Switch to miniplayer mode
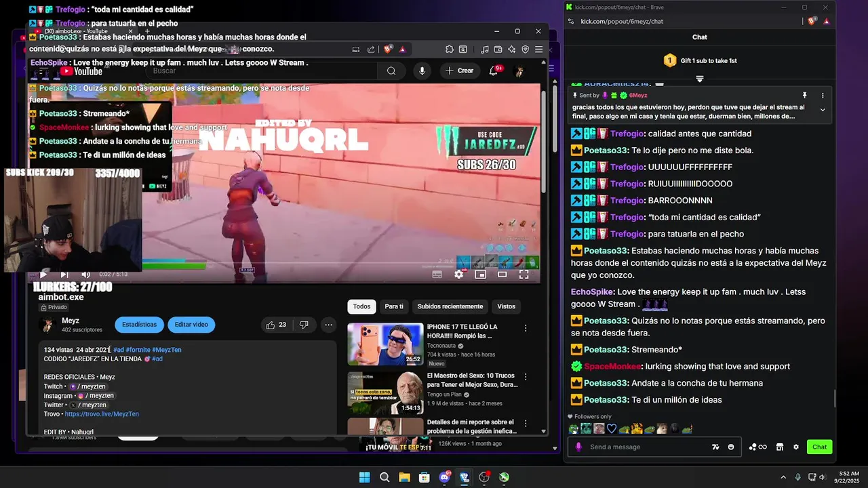Image resolution: width=868 pixels, height=488 pixels. pyautogui.click(x=481, y=274)
